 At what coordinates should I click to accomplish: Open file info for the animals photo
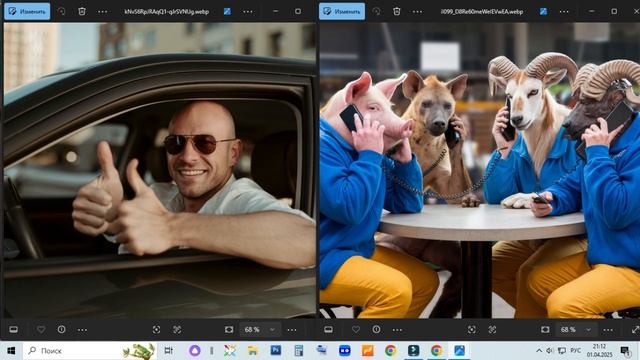[x=376, y=329]
